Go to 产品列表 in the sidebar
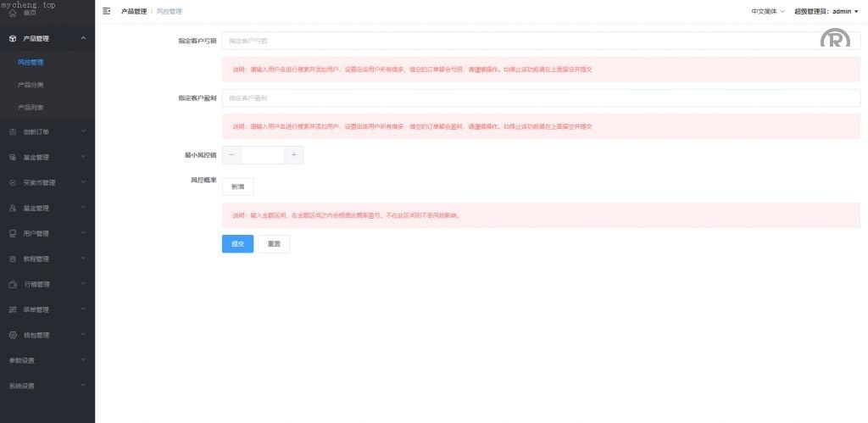The width and height of the screenshot is (868, 423). click(31, 108)
